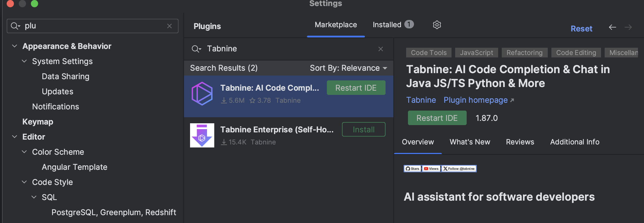Viewport: 644px width, 223px height.
Task: Select Notifications settings
Action: click(55, 107)
